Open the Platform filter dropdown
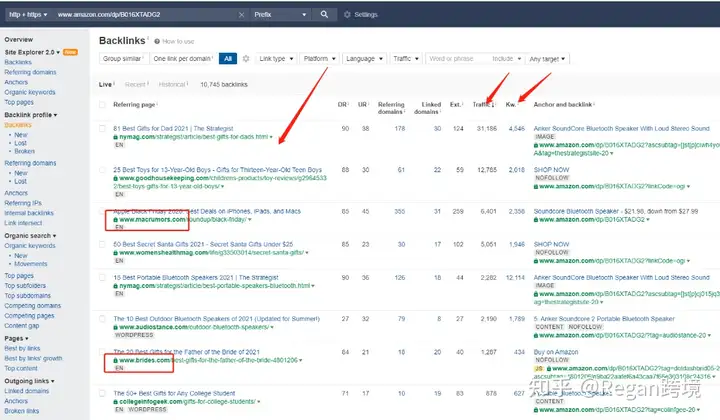The width and height of the screenshot is (720, 420). [320, 59]
